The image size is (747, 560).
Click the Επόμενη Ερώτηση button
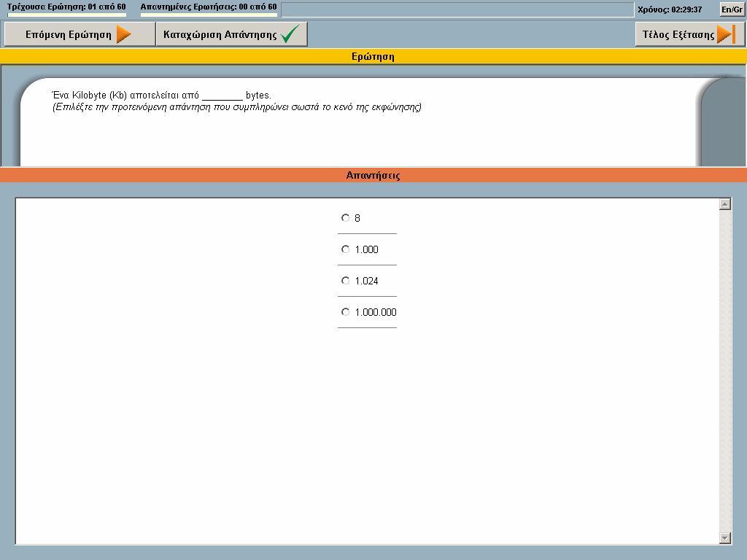tap(80, 34)
